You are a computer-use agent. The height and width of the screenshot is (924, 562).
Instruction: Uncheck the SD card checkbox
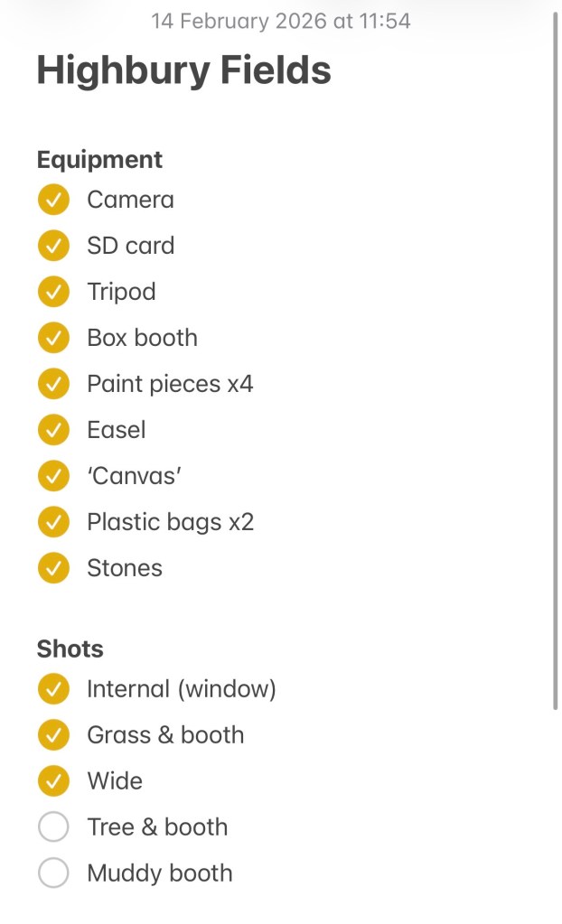pos(53,246)
